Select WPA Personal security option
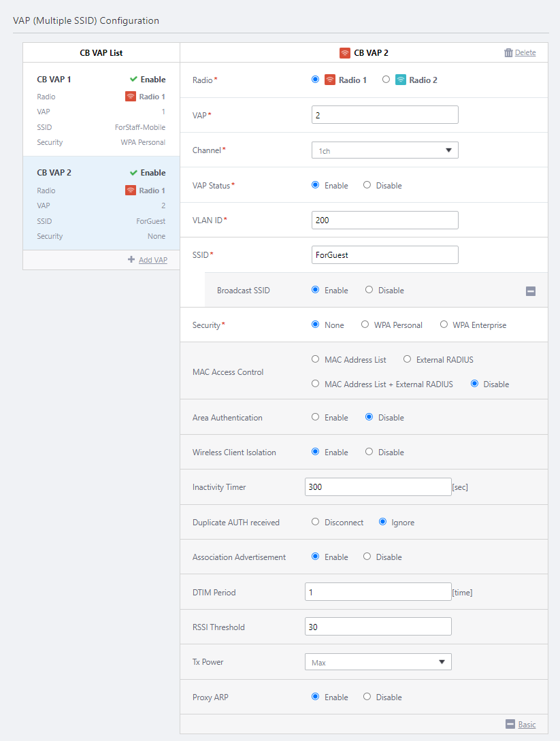The height and width of the screenshot is (741, 560). pyautogui.click(x=365, y=325)
